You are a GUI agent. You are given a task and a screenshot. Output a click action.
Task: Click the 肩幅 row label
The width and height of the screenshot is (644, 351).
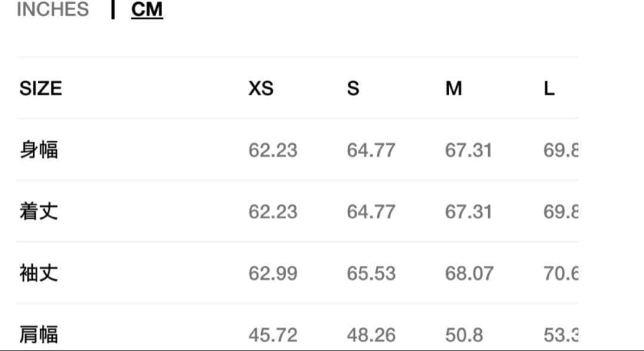39,334
